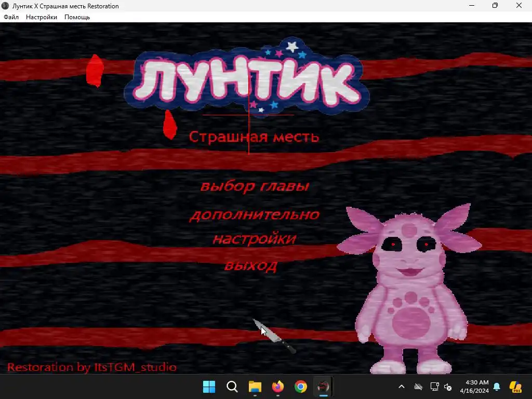This screenshot has height=399, width=532.
Task: Click the PRE Copilot taskbar icon
Action: tap(516, 387)
